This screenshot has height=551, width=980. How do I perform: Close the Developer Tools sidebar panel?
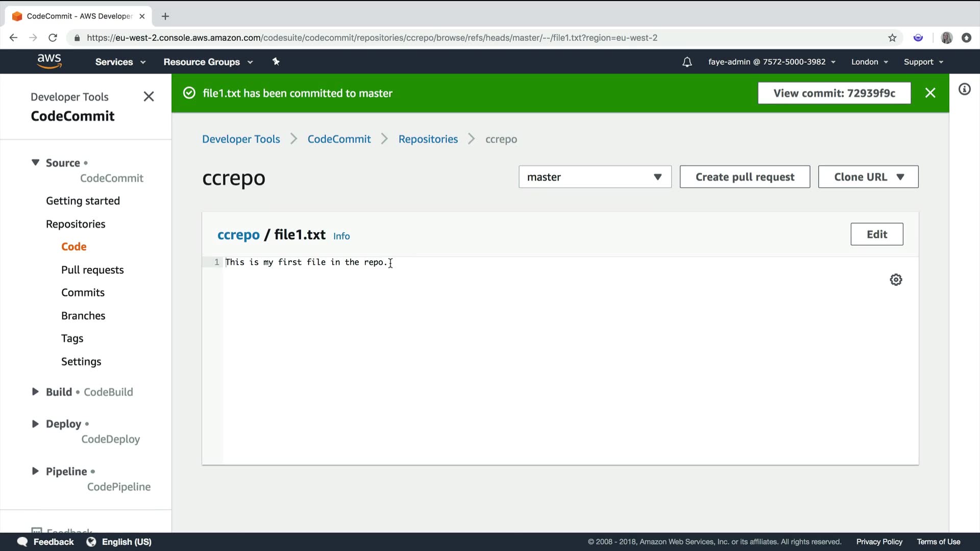click(x=149, y=96)
